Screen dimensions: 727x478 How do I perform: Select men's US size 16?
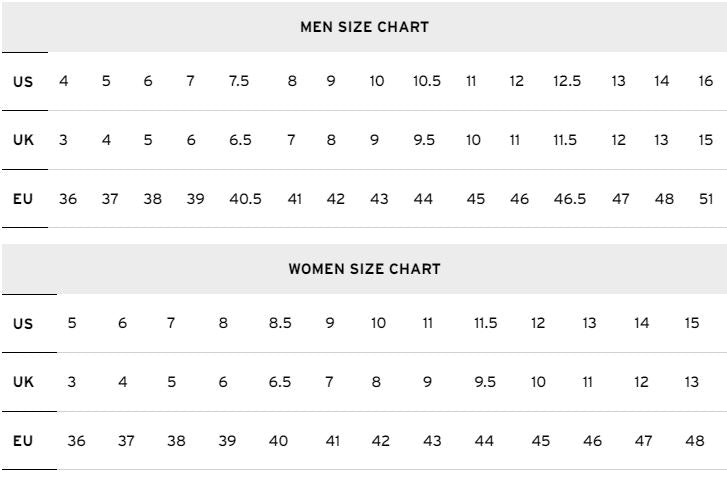706,81
